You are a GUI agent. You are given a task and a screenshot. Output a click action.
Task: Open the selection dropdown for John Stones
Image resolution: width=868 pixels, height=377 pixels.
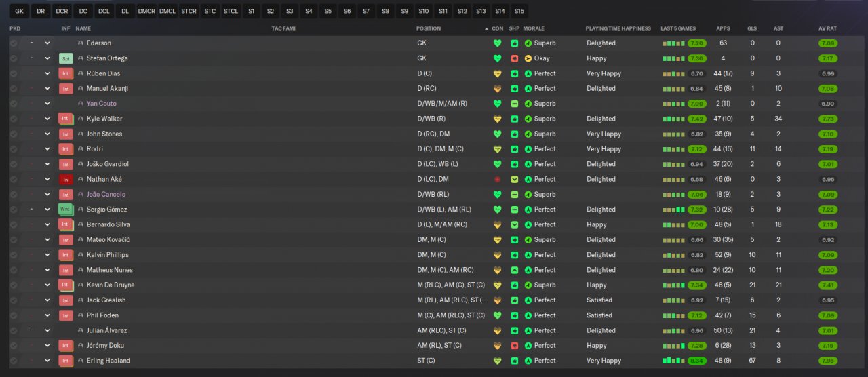[x=47, y=134]
